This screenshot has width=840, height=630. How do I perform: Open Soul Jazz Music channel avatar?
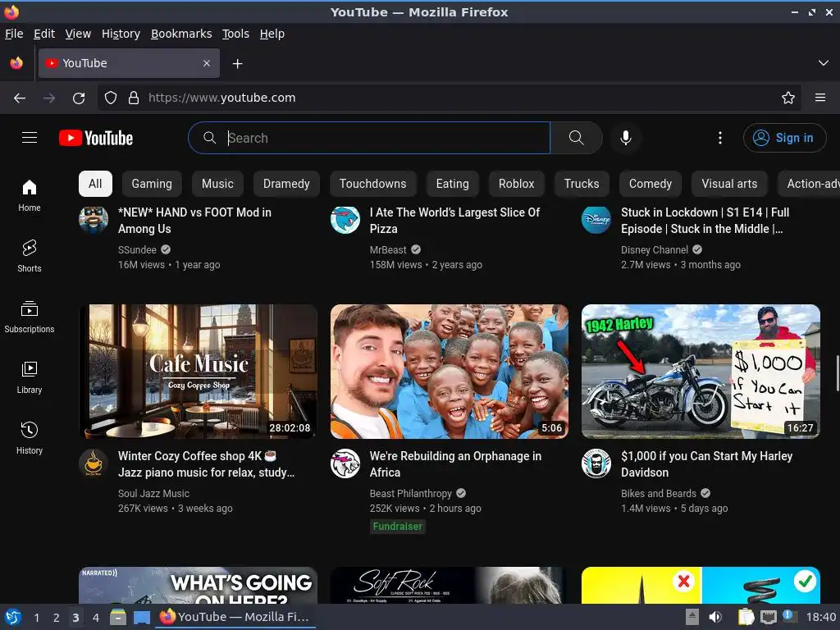(94, 463)
